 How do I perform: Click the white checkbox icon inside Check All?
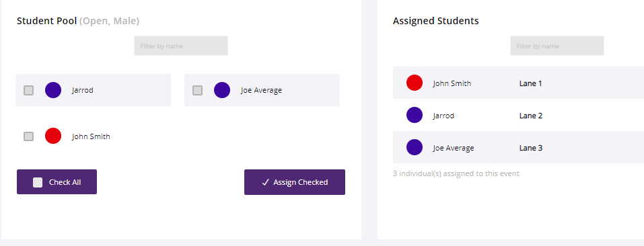[38, 182]
